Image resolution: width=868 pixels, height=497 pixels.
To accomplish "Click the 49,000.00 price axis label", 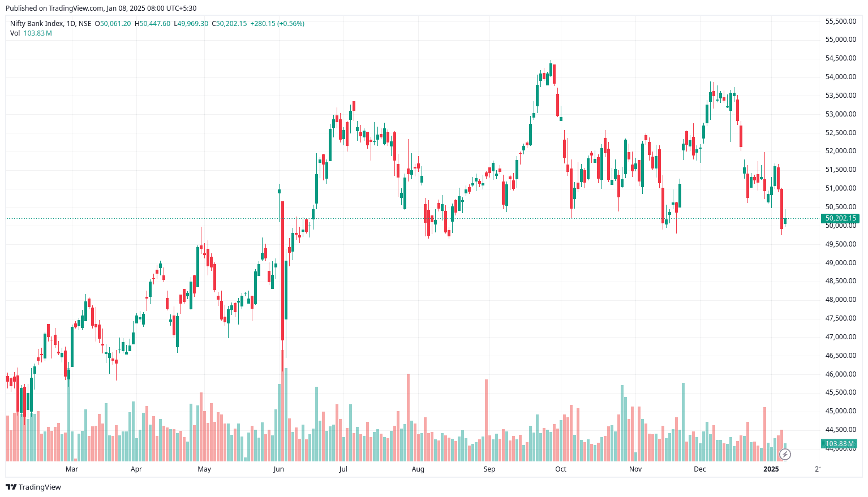I will pyautogui.click(x=841, y=263).
